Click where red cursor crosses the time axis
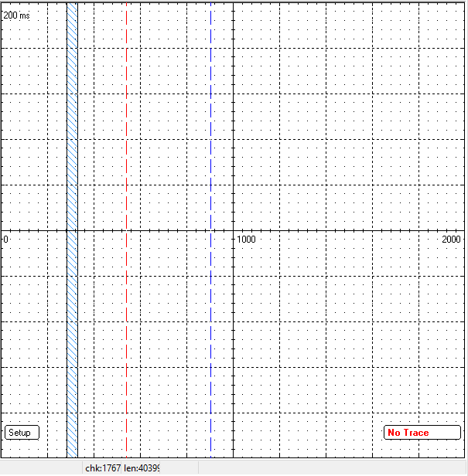The image size is (468, 476). click(x=126, y=230)
